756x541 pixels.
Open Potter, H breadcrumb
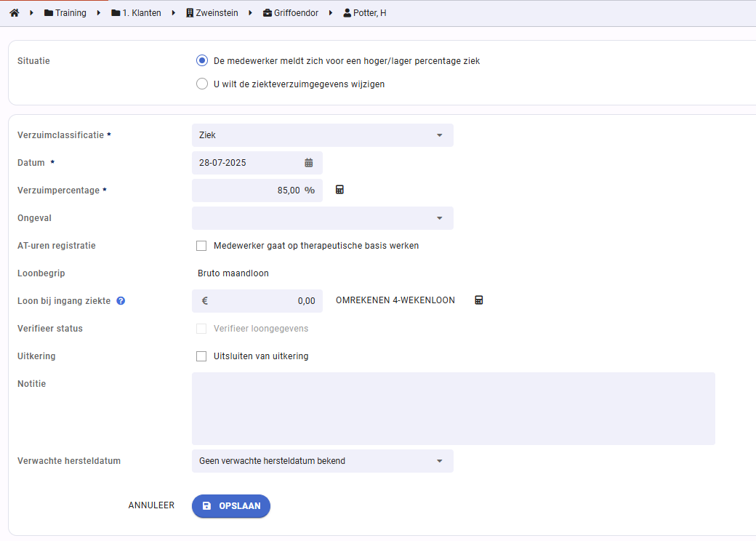point(365,13)
